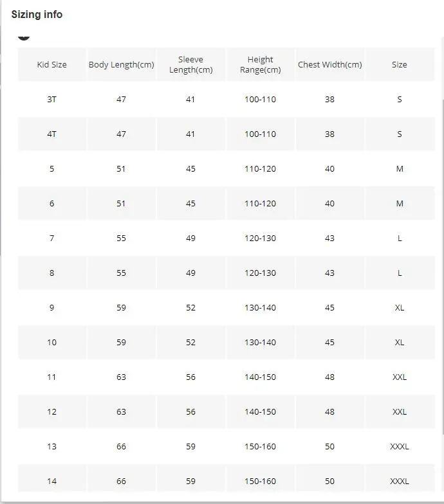444x504 pixels.
Task: Click the XL size cell in kid size 9 row
Action: point(400,307)
